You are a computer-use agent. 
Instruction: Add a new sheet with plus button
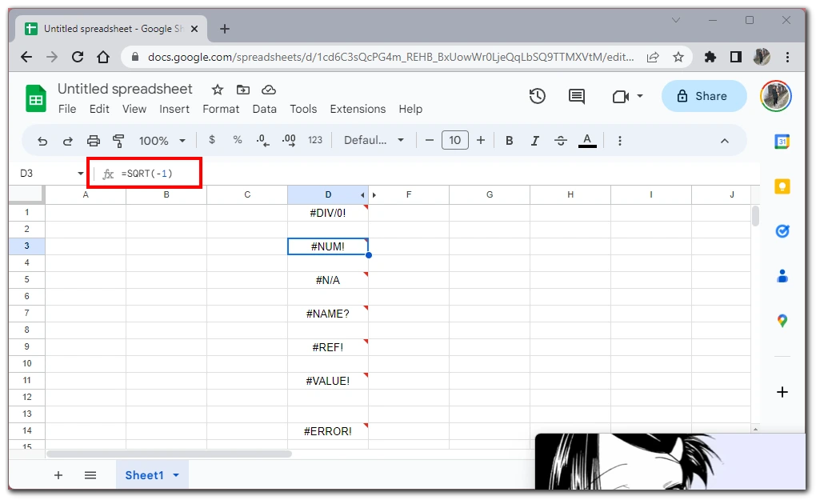[58, 475]
